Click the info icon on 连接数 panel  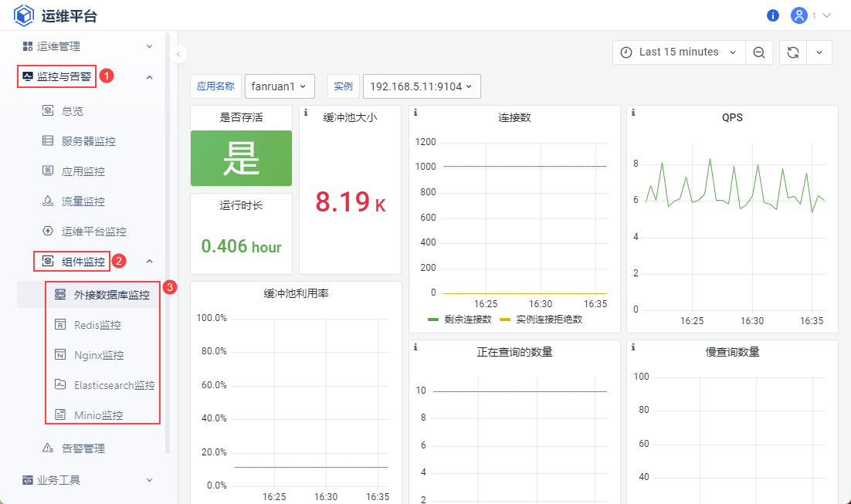(415, 113)
